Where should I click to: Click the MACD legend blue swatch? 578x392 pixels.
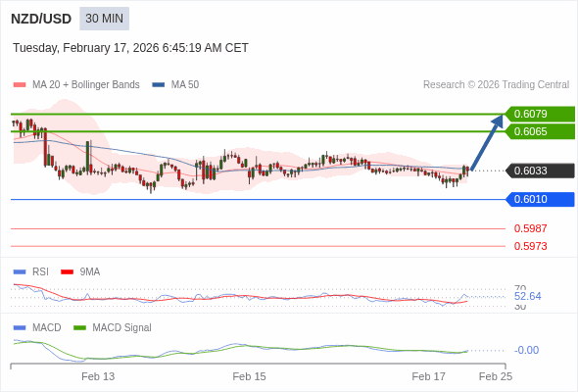tap(20, 328)
